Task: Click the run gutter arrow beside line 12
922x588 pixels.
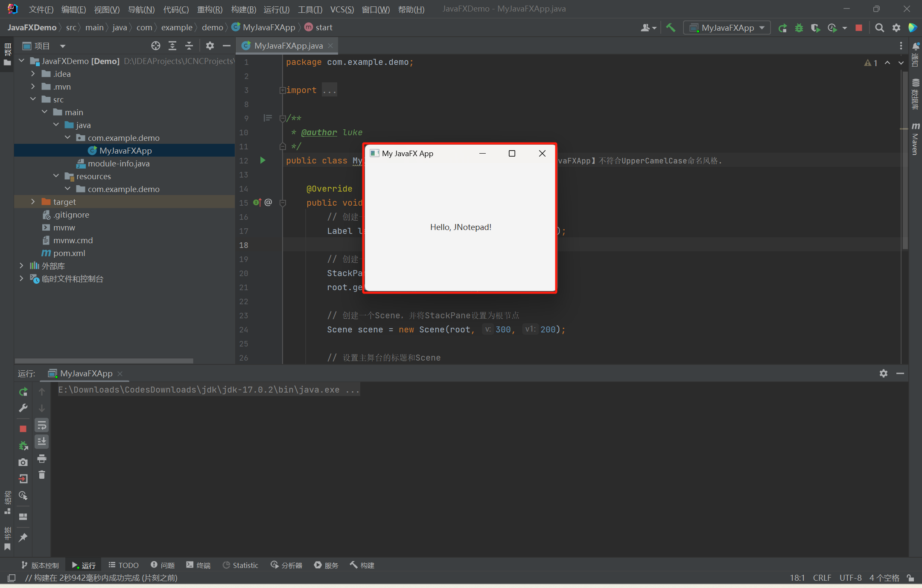Action: [263, 160]
